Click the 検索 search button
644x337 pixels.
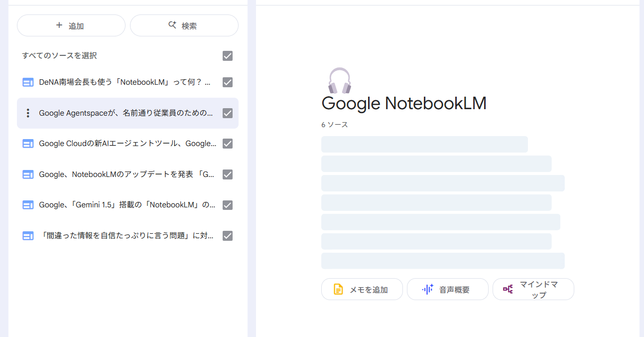click(184, 25)
